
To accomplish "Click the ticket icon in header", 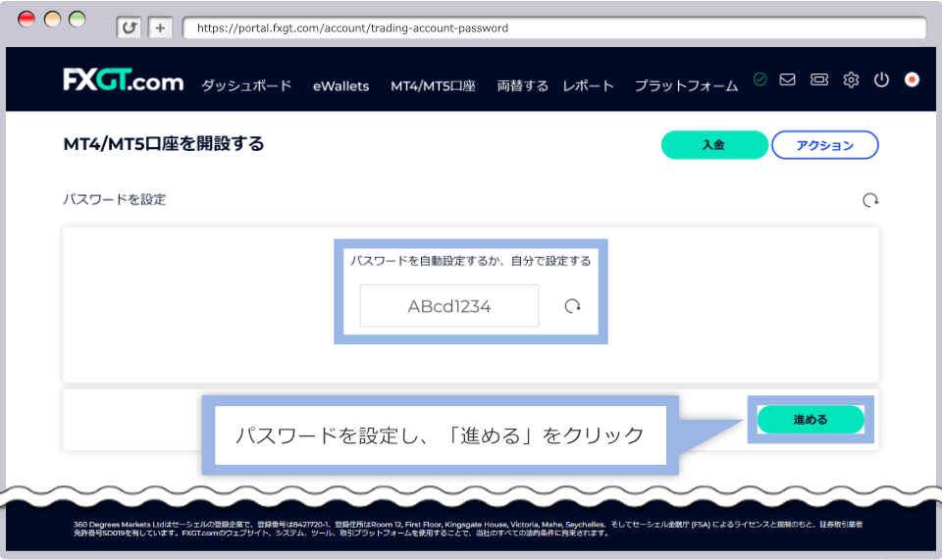I will [818, 79].
